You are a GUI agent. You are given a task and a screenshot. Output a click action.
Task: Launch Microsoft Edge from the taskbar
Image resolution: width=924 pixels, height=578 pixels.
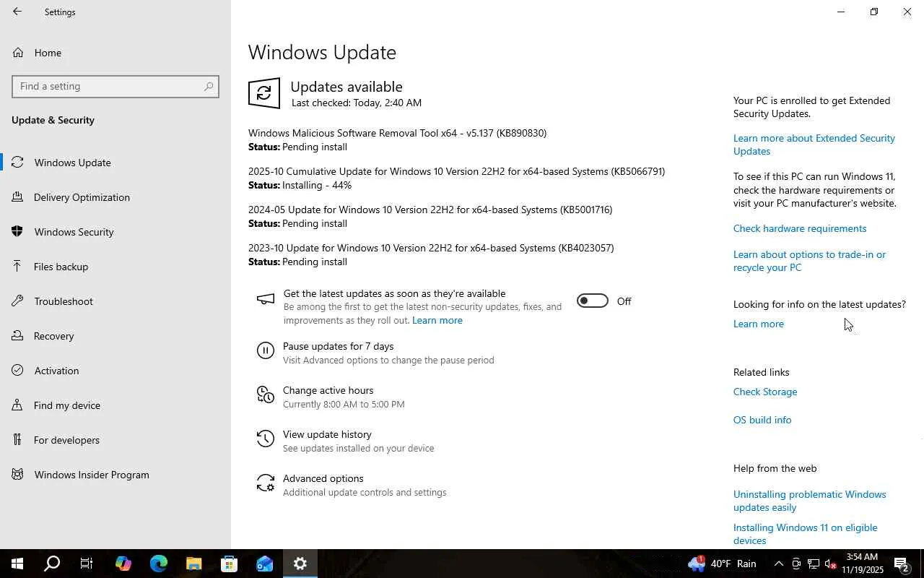[x=159, y=564]
